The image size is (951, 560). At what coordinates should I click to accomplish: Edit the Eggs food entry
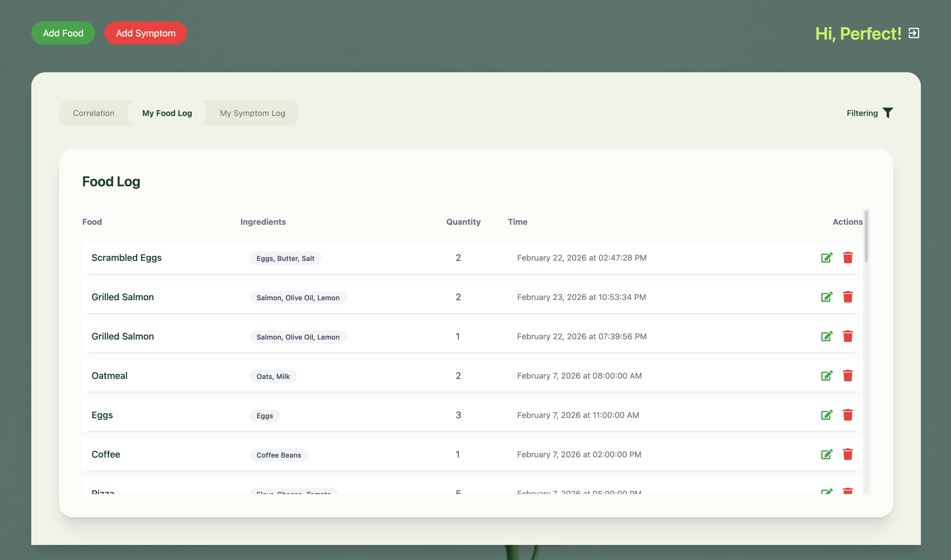(x=826, y=415)
